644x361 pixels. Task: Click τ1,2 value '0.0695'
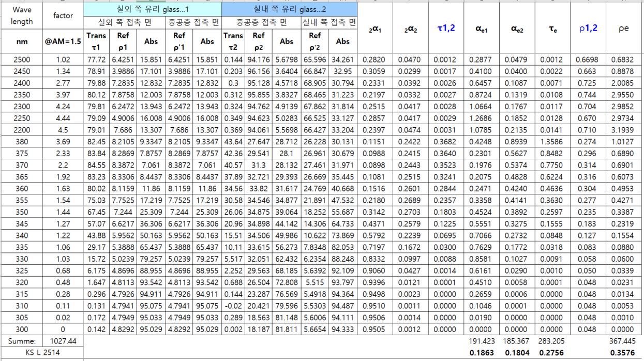(x=445, y=235)
